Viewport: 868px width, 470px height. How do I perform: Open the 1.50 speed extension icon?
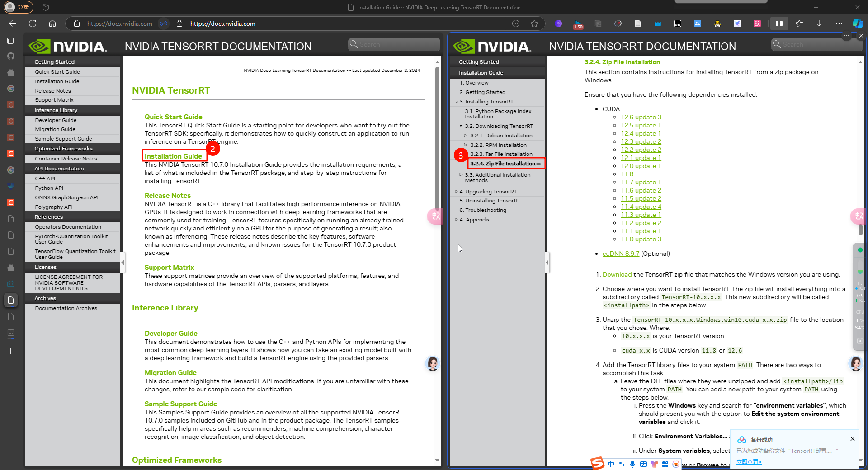(578, 24)
